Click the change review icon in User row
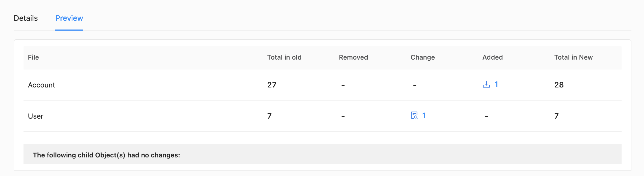The width and height of the screenshot is (644, 176). click(x=414, y=116)
